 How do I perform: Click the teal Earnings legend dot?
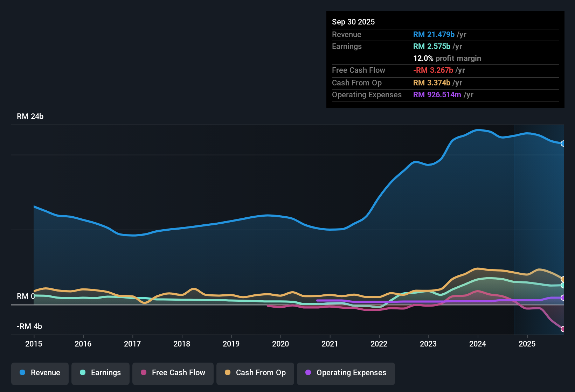[83, 373]
